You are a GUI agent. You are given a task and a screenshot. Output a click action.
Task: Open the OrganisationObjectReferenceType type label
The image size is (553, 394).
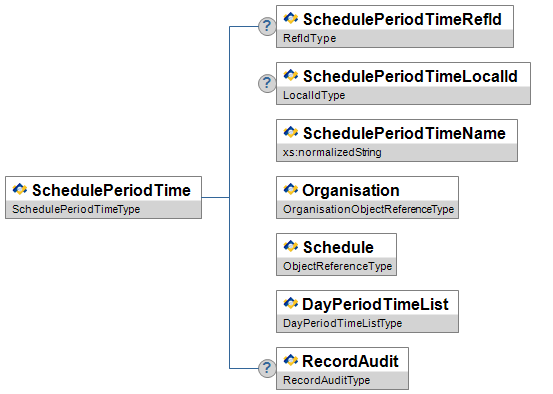coord(368,209)
